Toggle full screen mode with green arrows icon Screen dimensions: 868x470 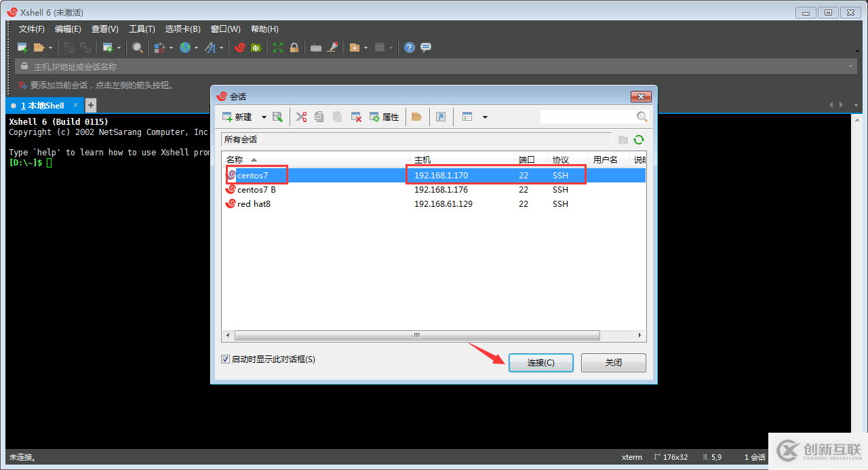coord(277,47)
